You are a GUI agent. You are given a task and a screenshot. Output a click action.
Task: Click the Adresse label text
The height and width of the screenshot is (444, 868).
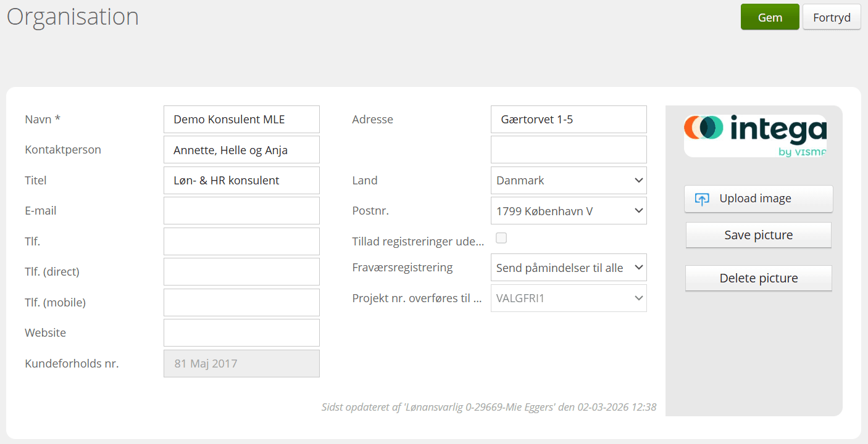tap(372, 120)
